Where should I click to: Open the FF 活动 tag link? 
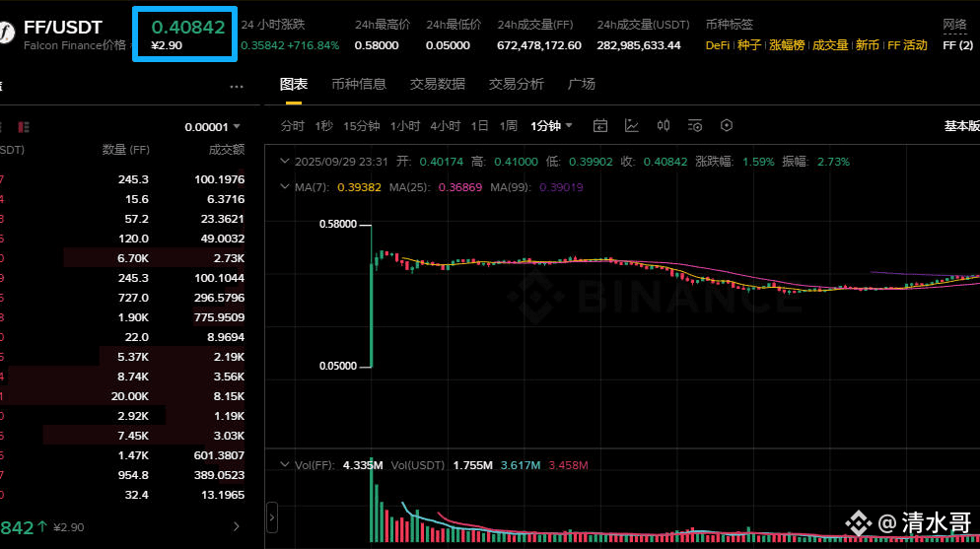907,45
